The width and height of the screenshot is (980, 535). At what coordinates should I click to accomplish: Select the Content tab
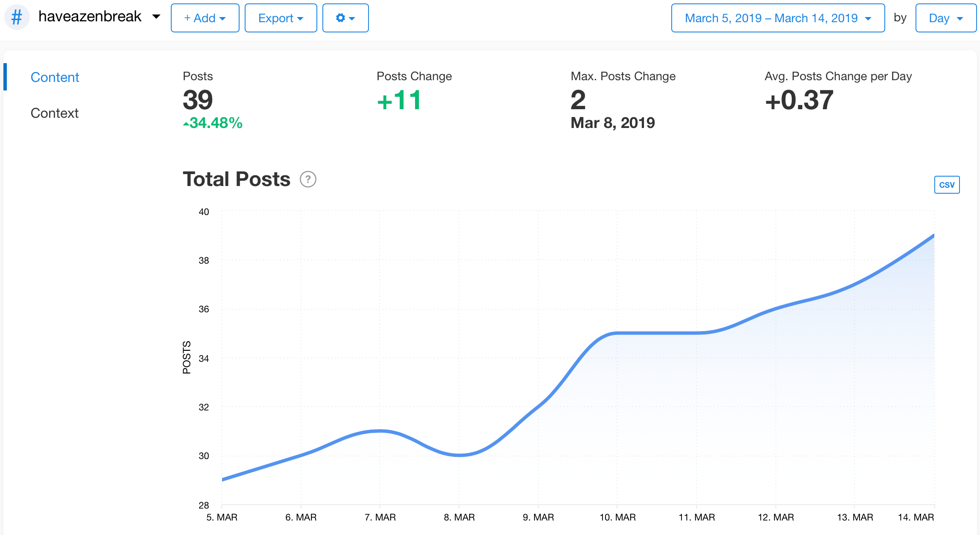[x=55, y=77]
